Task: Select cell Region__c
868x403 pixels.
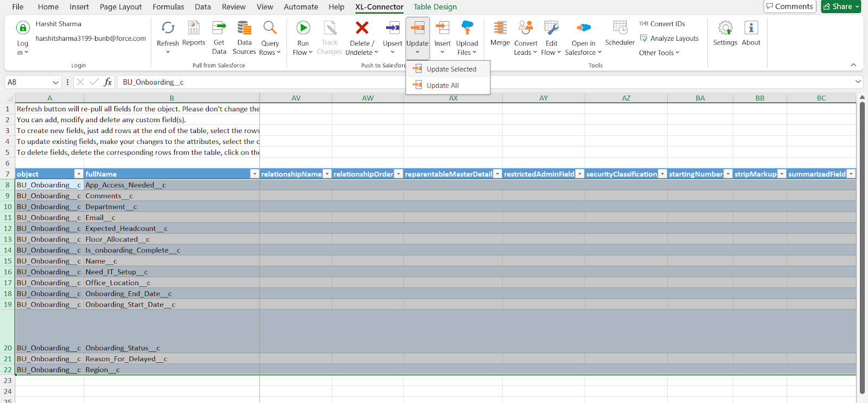Action: [x=171, y=370]
